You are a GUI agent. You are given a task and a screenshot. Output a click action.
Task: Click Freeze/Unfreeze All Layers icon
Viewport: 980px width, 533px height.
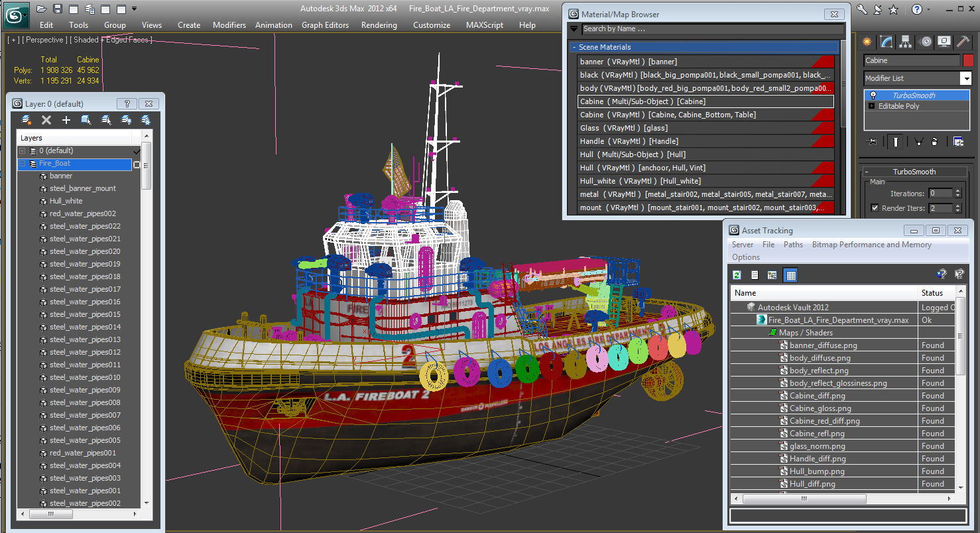point(146,120)
